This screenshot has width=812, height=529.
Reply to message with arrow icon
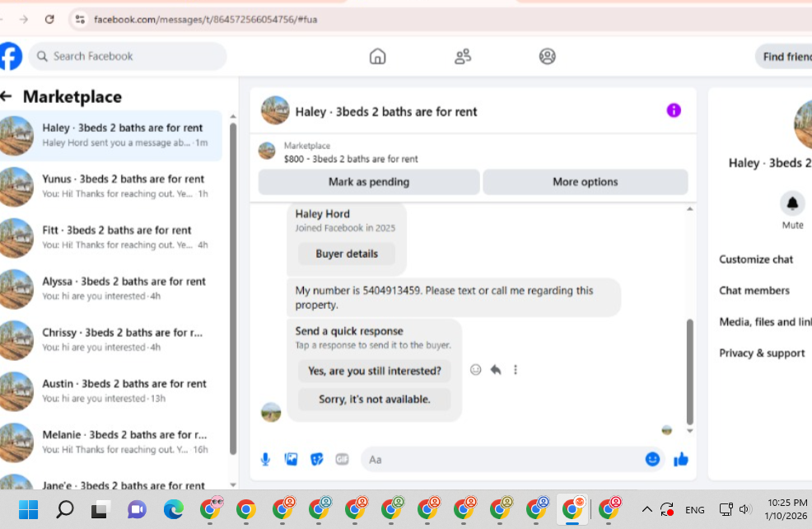pos(496,369)
